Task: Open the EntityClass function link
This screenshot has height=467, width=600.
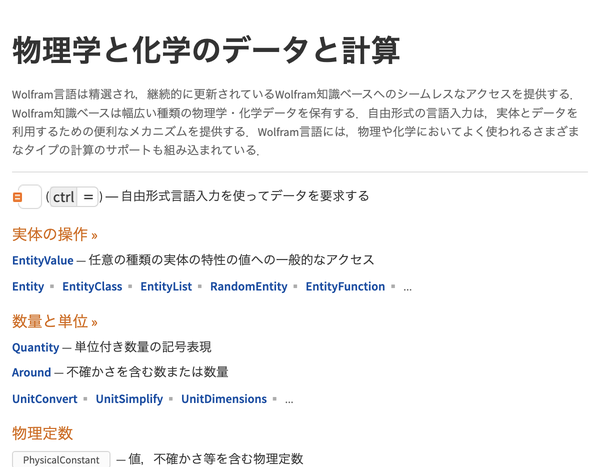Action: [x=92, y=286]
